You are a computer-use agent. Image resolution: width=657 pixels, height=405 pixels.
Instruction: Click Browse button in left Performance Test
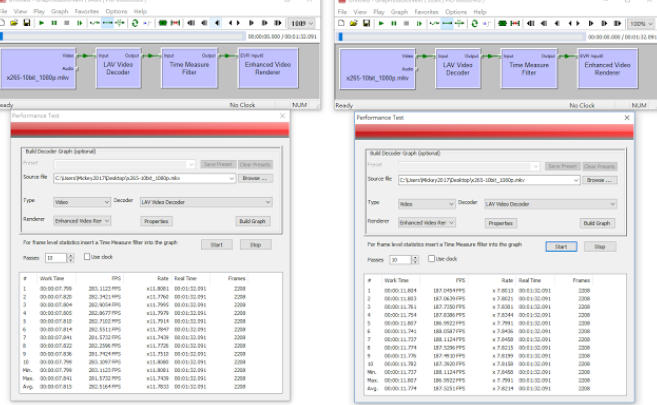tap(255, 178)
